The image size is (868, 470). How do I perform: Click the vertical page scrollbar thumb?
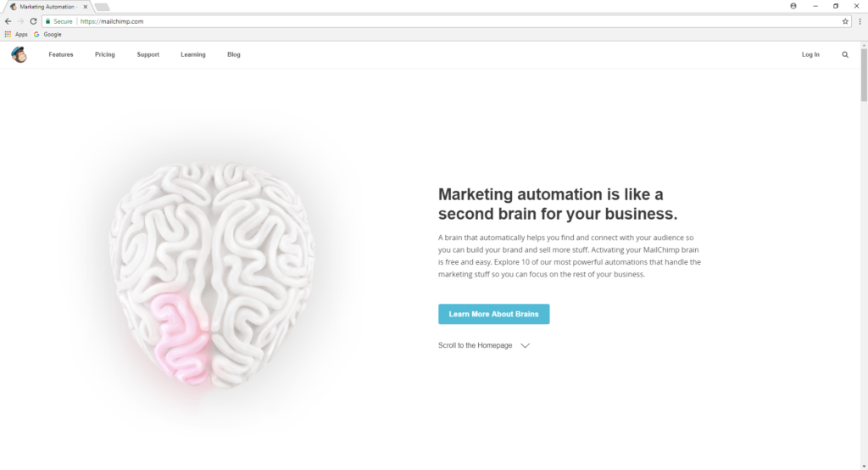point(864,75)
